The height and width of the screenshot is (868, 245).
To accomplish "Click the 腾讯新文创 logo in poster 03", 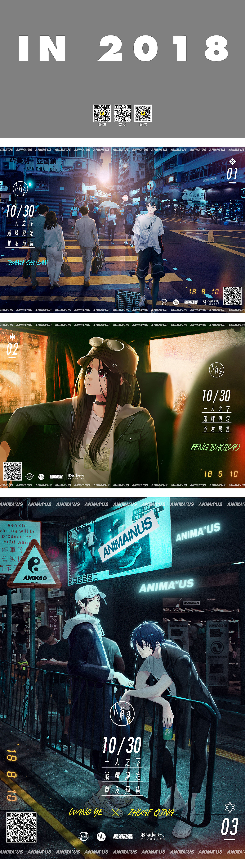I will [152, 836].
